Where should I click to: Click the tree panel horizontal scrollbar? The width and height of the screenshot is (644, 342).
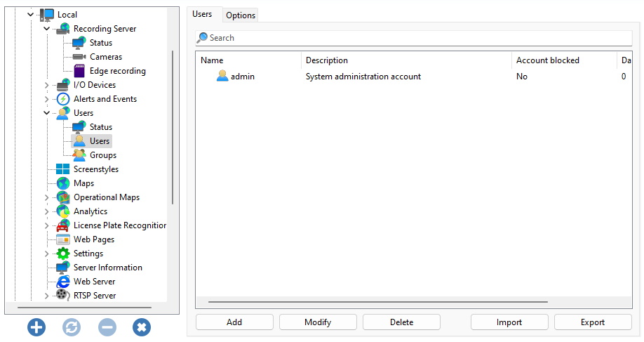point(84,307)
